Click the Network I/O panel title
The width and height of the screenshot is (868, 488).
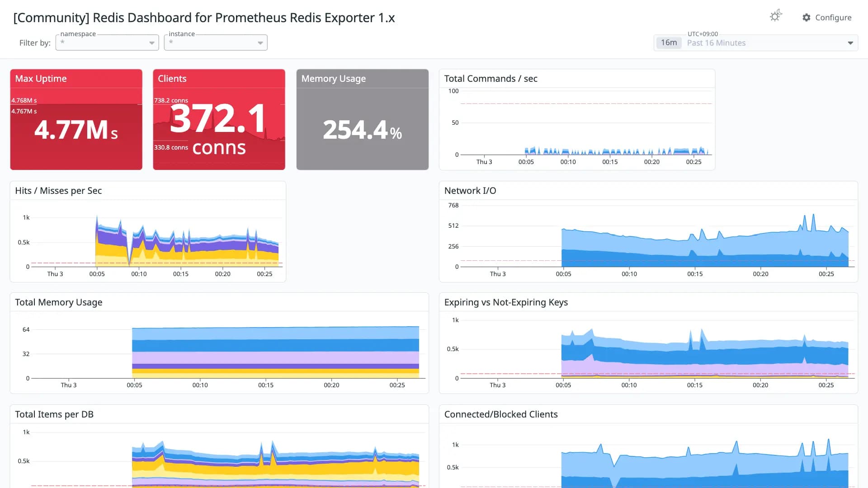tap(470, 191)
